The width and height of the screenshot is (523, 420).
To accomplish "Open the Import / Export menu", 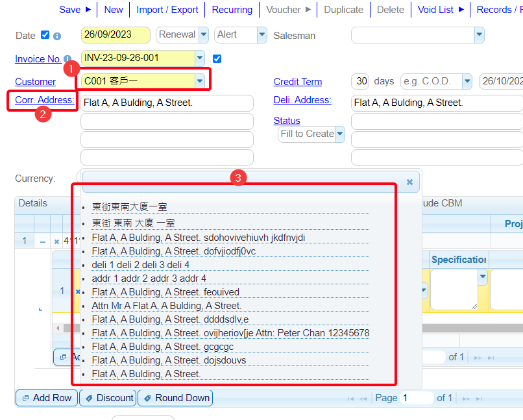I will [x=167, y=10].
